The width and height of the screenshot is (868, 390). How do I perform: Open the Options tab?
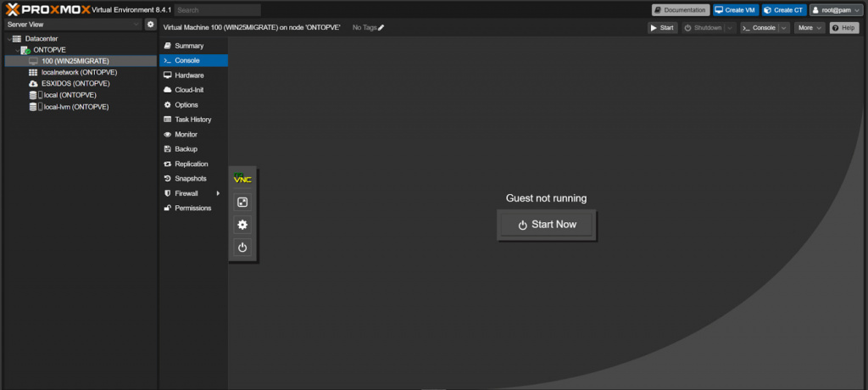[194, 104]
